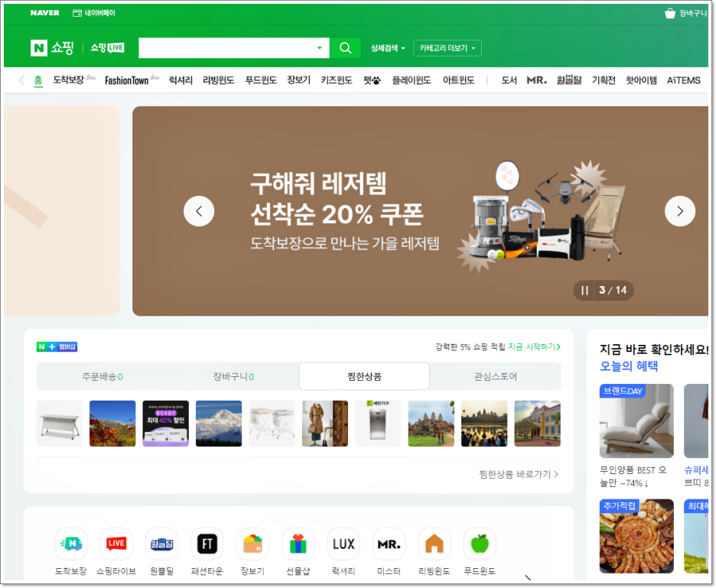Click the NAVER logo in top bar
This screenshot has width=716, height=588.
coord(44,13)
